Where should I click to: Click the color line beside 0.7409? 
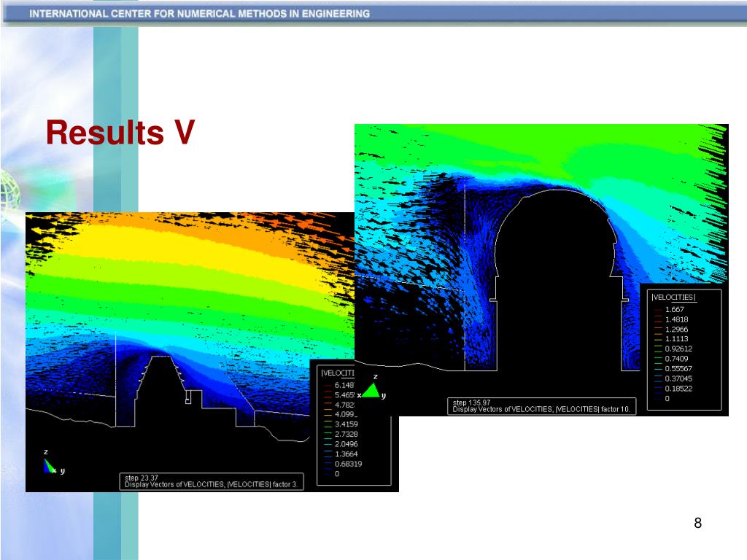659,359
